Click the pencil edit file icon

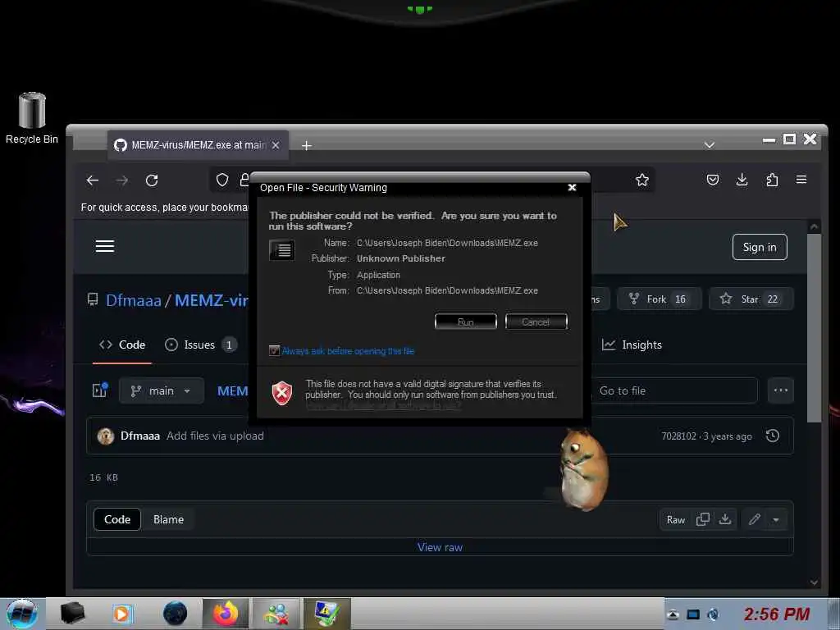755,519
